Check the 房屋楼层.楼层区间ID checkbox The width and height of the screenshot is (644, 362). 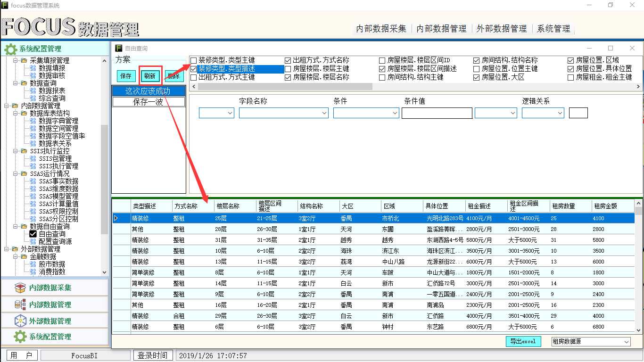382,60
